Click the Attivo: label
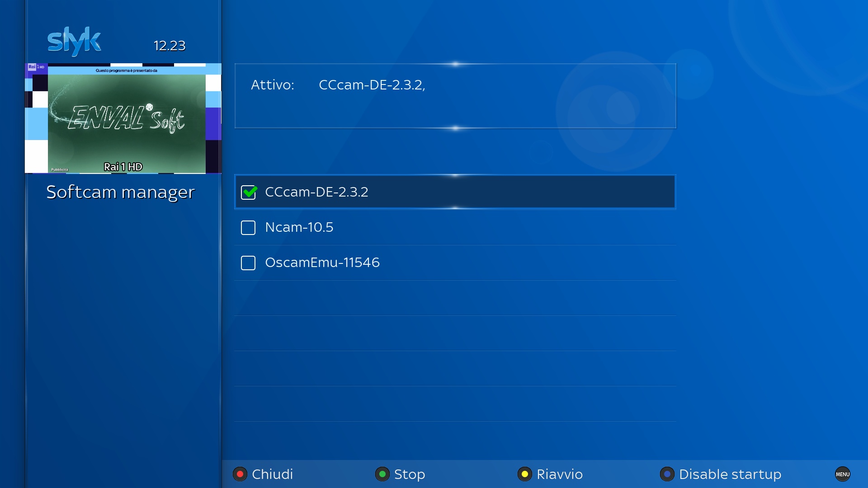This screenshot has width=868, height=488. 273,85
